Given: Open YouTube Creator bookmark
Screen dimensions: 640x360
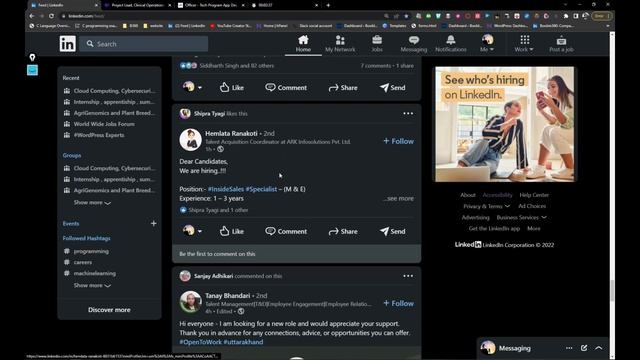Looking at the screenshot, I should 231,26.
